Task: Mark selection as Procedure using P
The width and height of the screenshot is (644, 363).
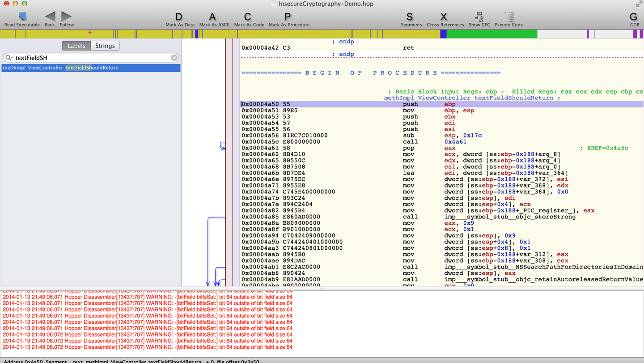Action: point(288,17)
